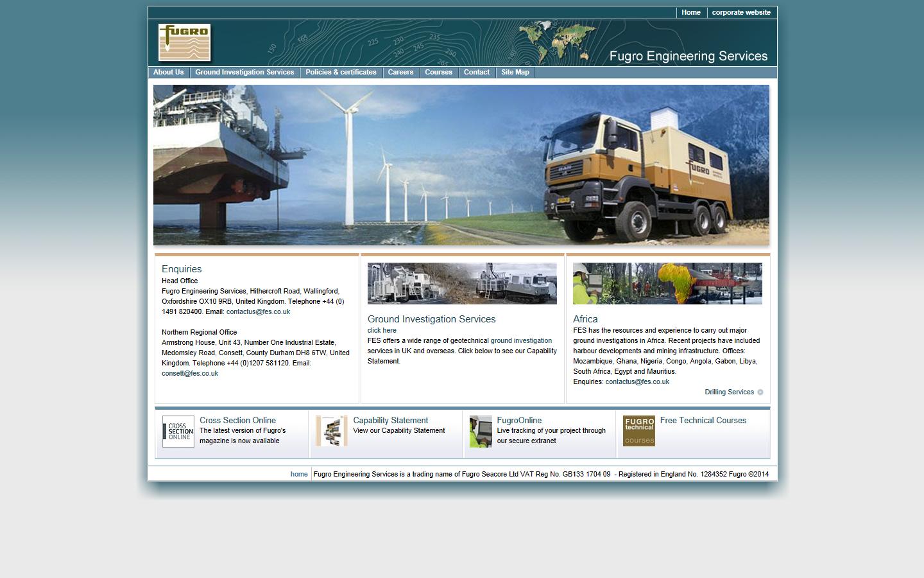
Task: Click the main banner image with Fugro truck
Action: pos(461,165)
